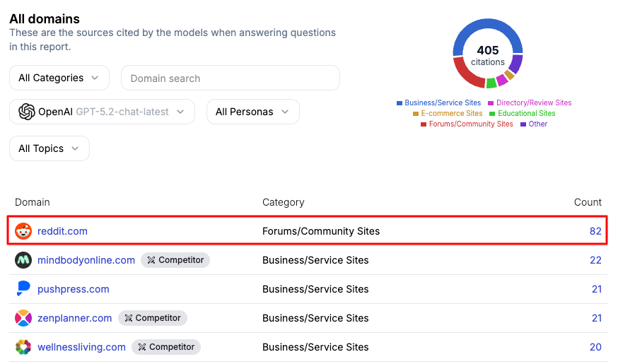Toggle Educational Sites legend item
Image resolution: width=618 pixels, height=364 pixels.
523,114
